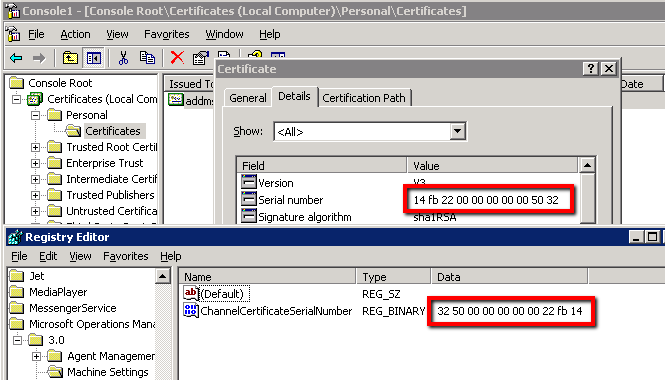
Task: Click the Name column header in Registry Editor
Action: click(267, 277)
